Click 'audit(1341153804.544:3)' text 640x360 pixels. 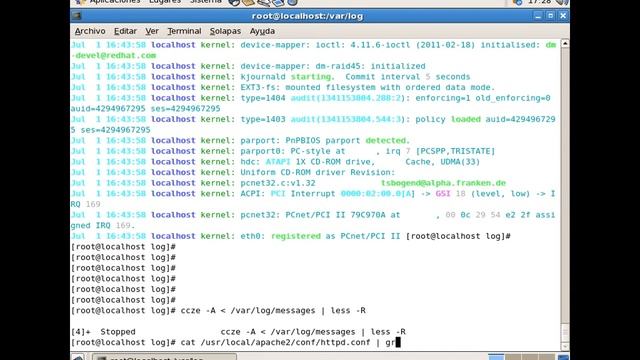coord(348,119)
